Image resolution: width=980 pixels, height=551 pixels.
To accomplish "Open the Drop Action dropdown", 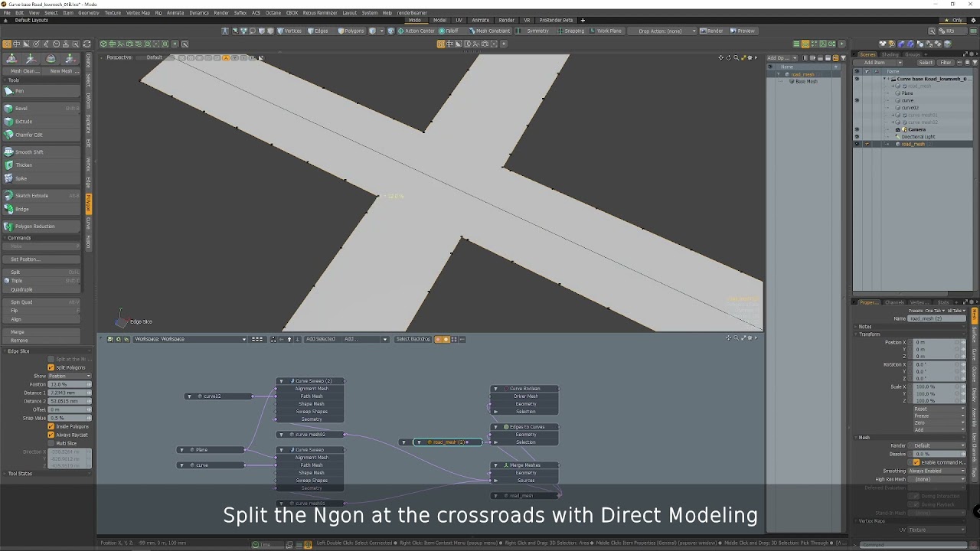I will (x=663, y=31).
